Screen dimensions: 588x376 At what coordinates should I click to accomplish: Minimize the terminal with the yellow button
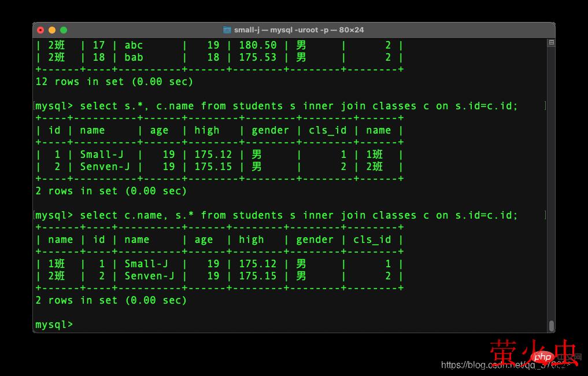pos(52,30)
